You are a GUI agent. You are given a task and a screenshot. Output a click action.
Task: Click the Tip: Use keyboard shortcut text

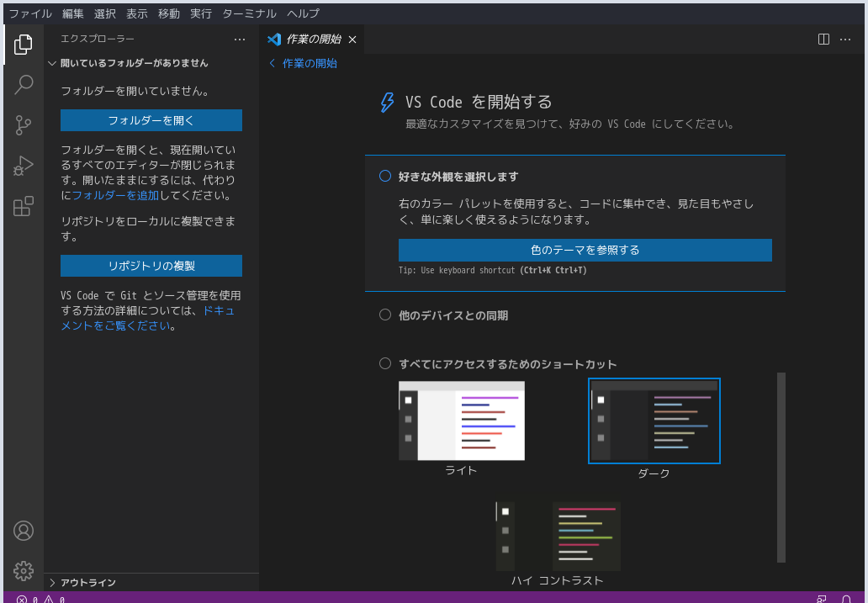493,271
